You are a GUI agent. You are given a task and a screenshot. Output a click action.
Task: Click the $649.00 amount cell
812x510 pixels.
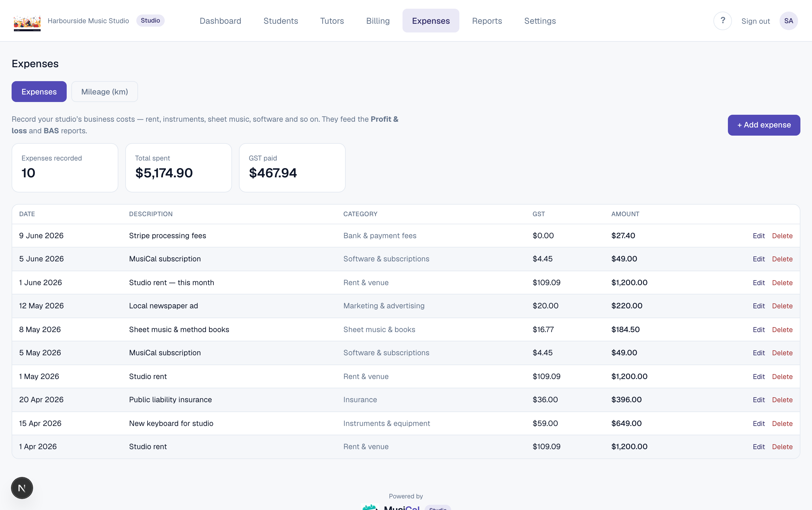tap(626, 423)
